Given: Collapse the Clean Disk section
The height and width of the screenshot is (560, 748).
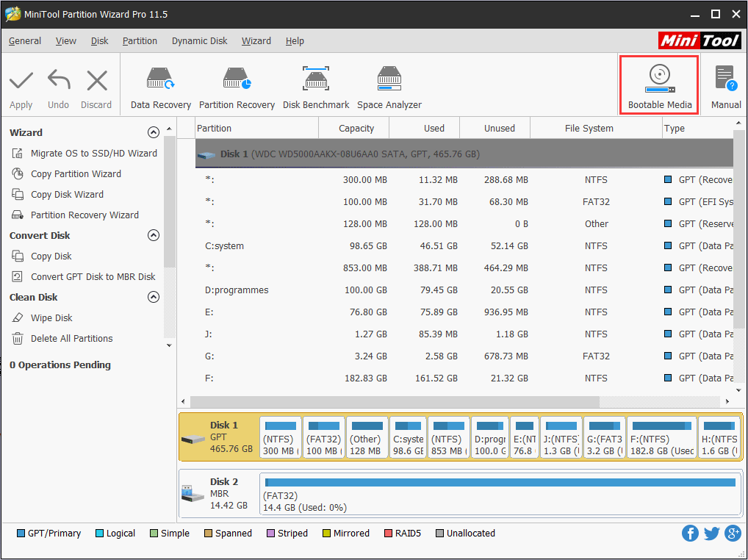Looking at the screenshot, I should tap(153, 297).
